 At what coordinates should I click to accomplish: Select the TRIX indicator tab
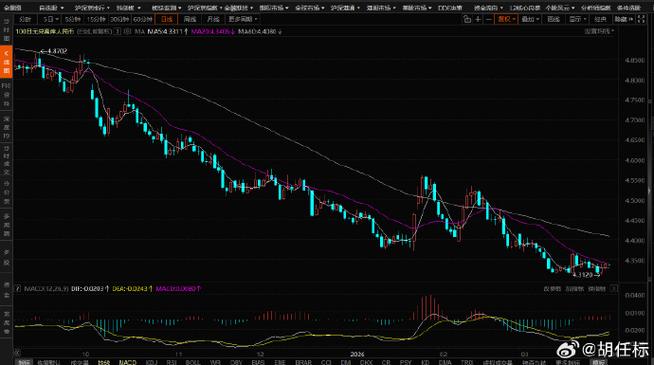pos(467,362)
